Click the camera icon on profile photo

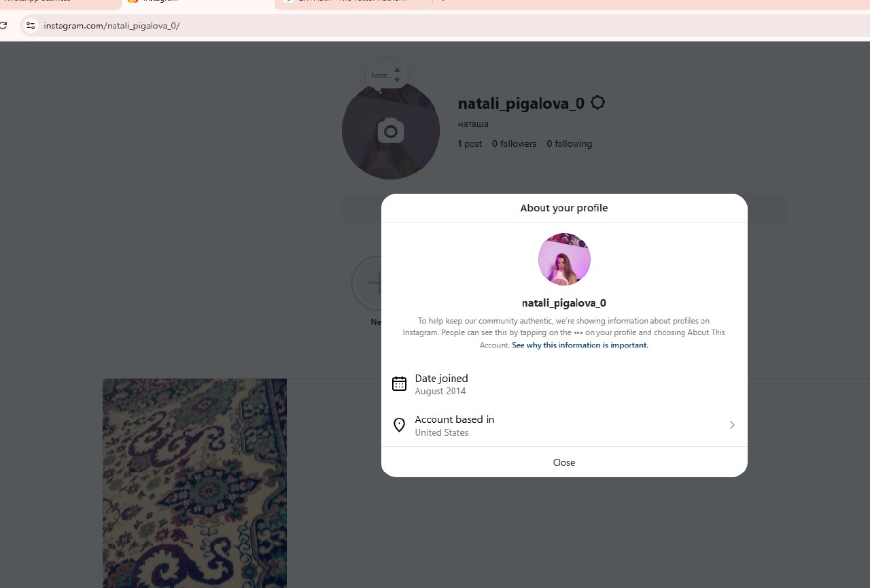tap(391, 131)
